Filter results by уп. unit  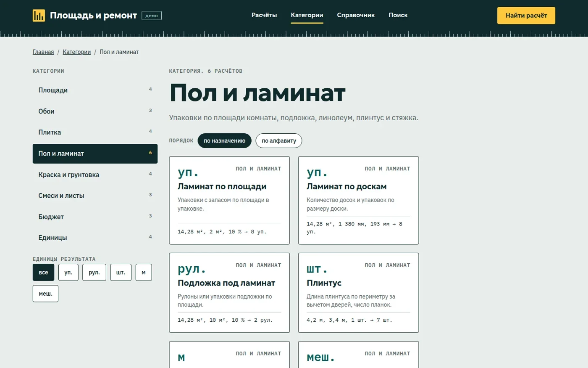click(68, 273)
